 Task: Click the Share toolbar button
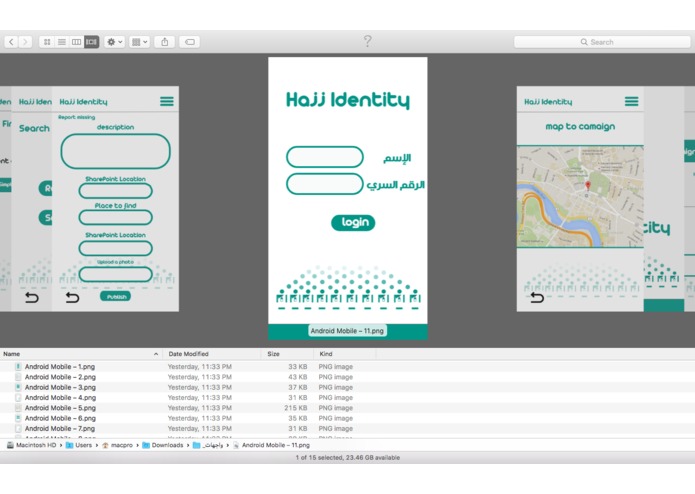tap(164, 42)
